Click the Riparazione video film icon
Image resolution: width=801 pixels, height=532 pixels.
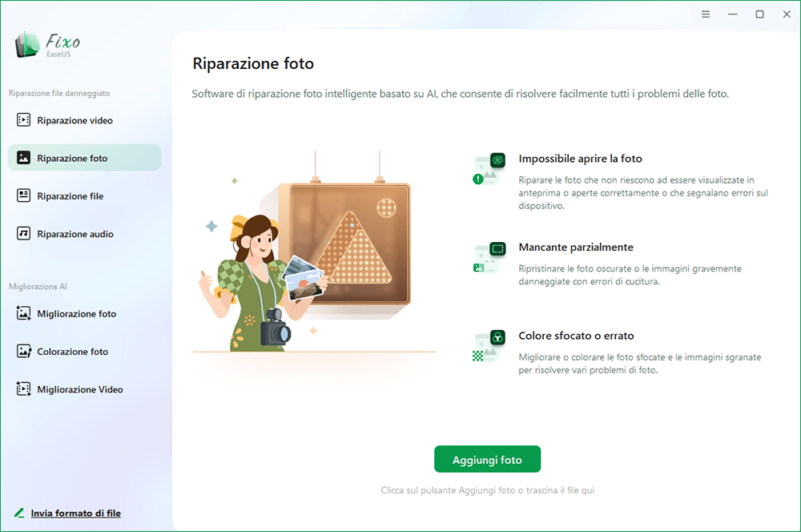pyautogui.click(x=23, y=119)
